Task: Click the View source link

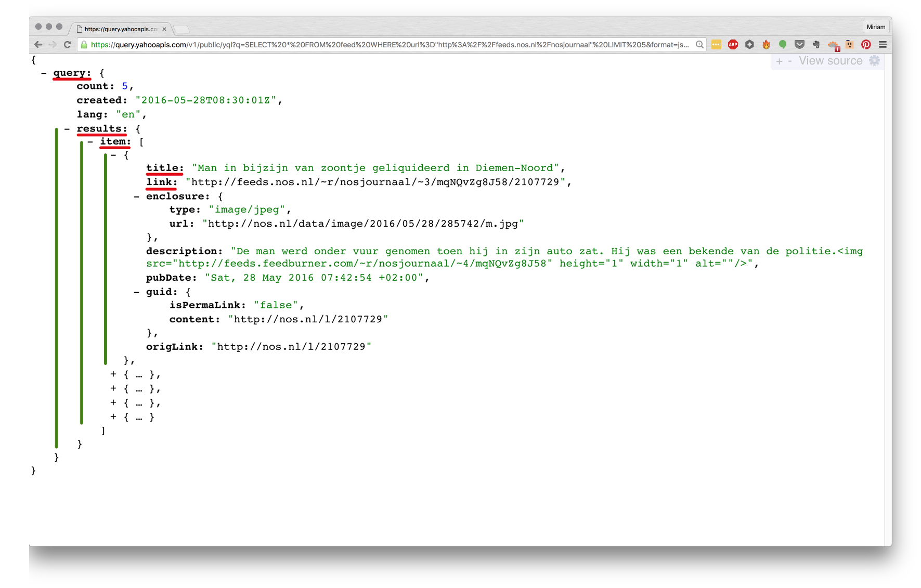Action: (831, 61)
